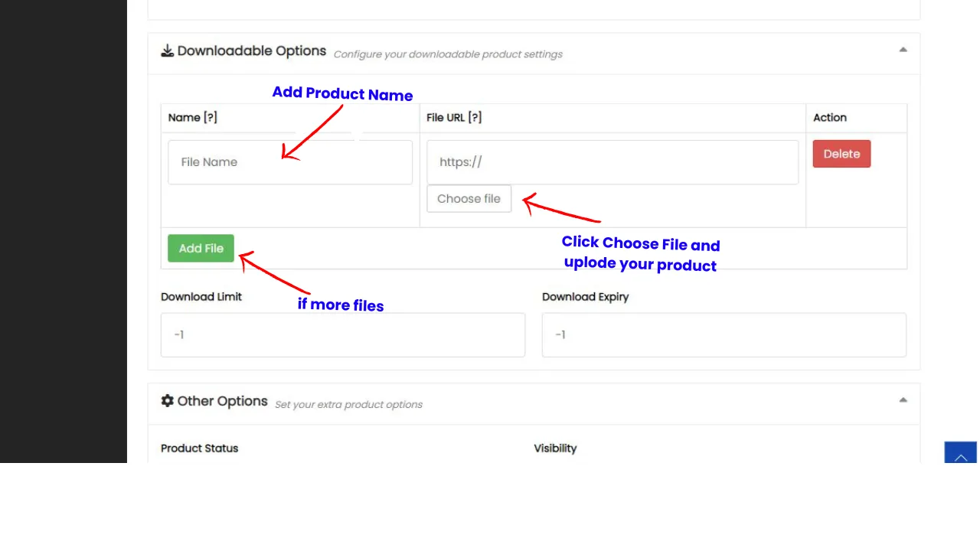This screenshot has height=551, width=980.
Task: Click the Other Options heading
Action: coord(223,401)
